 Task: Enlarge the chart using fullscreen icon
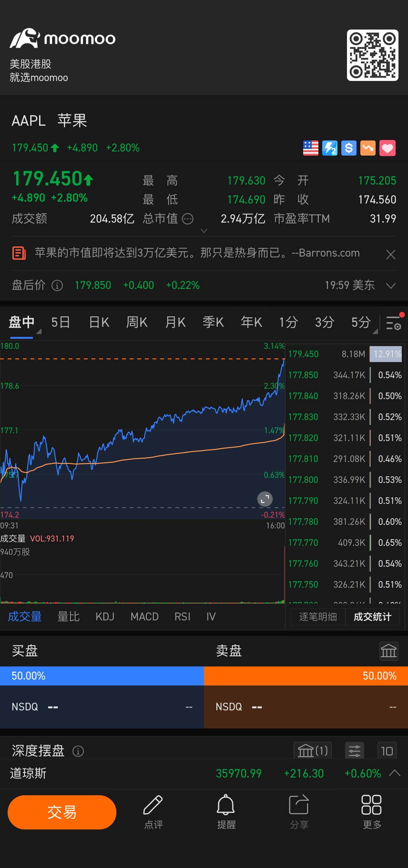265,499
